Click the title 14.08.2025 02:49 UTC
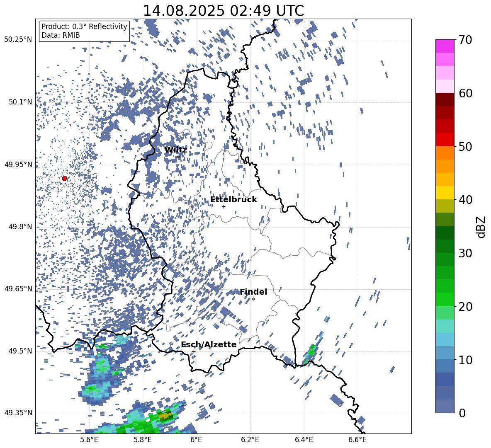 pos(223,11)
